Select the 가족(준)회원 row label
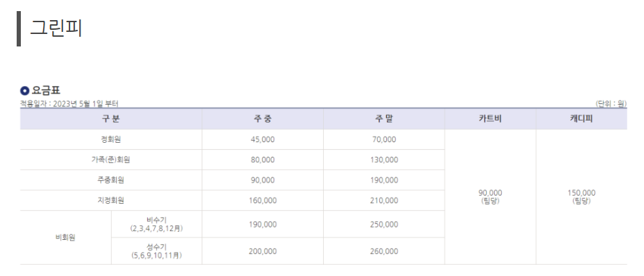Screen dimensions: 644x276 click(111, 160)
